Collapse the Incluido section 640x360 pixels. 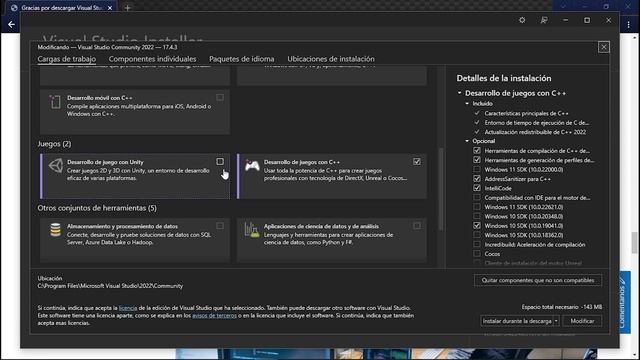point(467,104)
